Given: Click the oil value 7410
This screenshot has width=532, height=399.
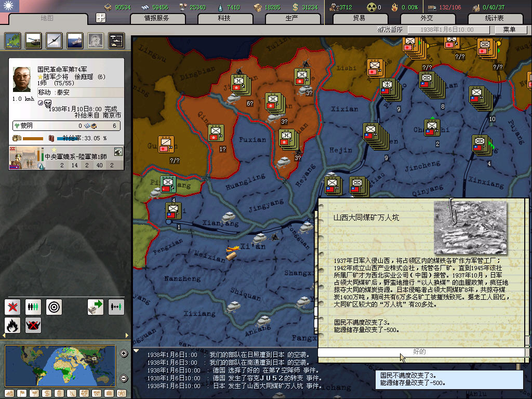Looking at the screenshot, I should pyautogui.click(x=233, y=7).
